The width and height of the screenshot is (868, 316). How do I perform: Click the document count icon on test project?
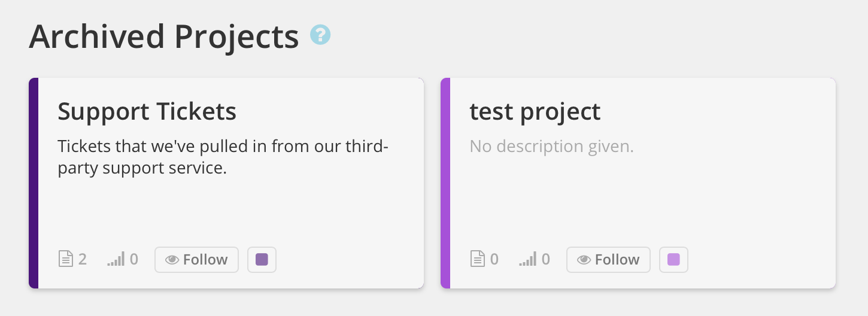477,259
